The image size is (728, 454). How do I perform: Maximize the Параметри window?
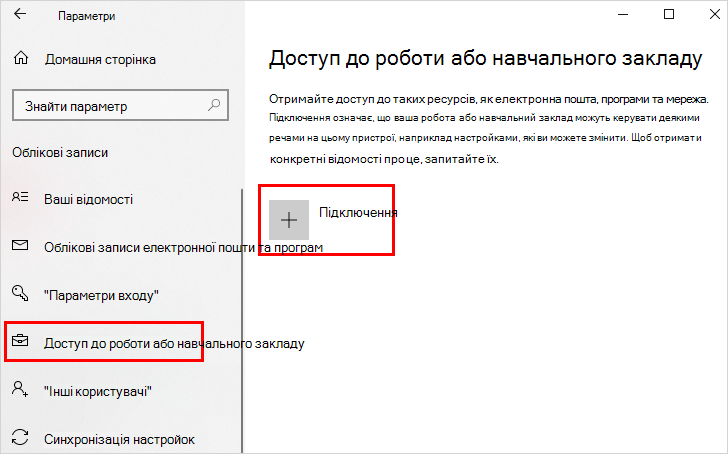pyautogui.click(x=669, y=14)
